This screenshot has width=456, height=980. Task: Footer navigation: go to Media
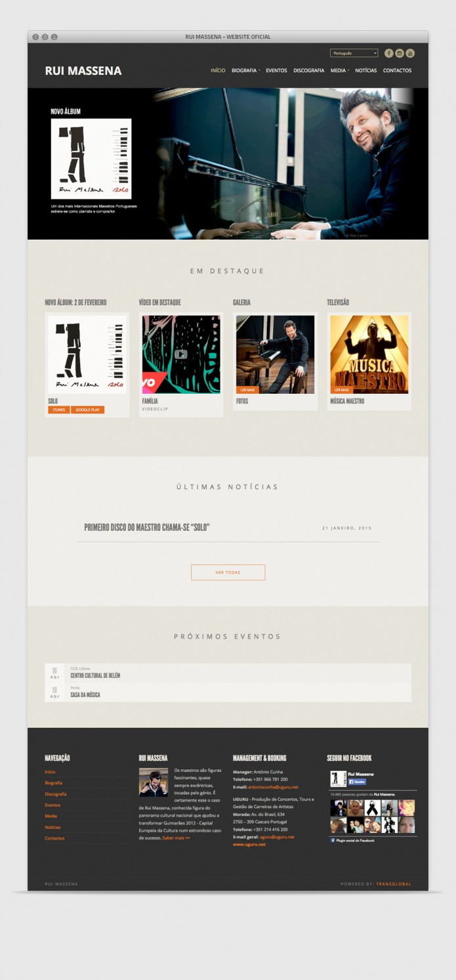coord(51,816)
